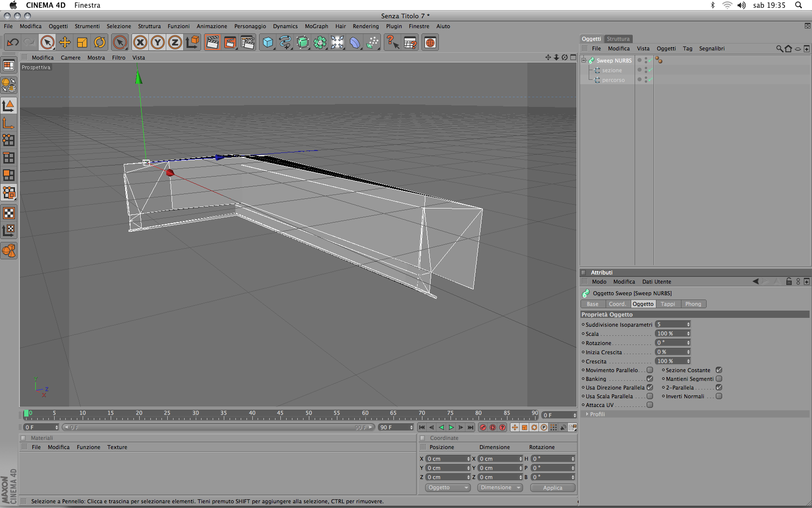Add a Cube primitive object
Screen dimensions: 812x508
click(268, 43)
